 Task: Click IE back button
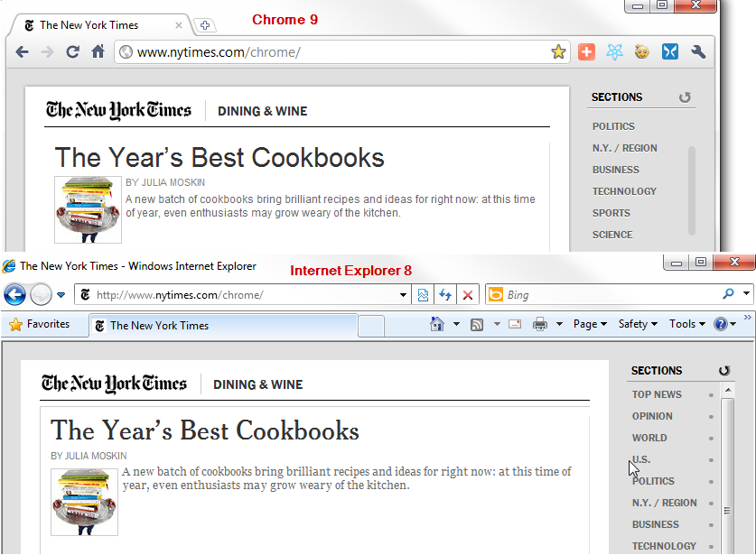(15, 295)
